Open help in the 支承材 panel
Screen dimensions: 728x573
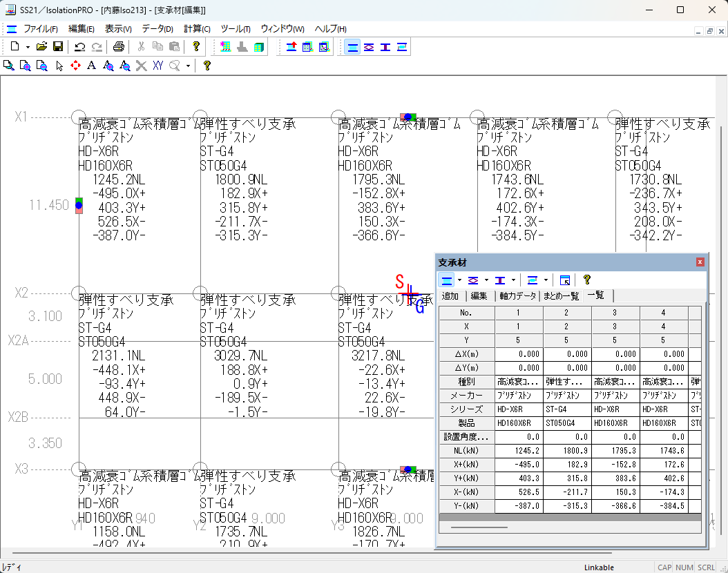point(587,280)
